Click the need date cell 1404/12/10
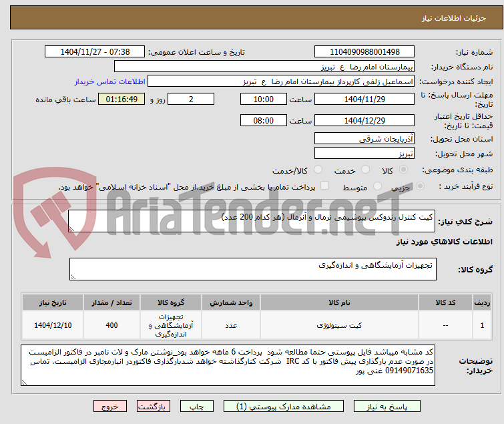This screenshot has height=424, width=504. (x=53, y=325)
